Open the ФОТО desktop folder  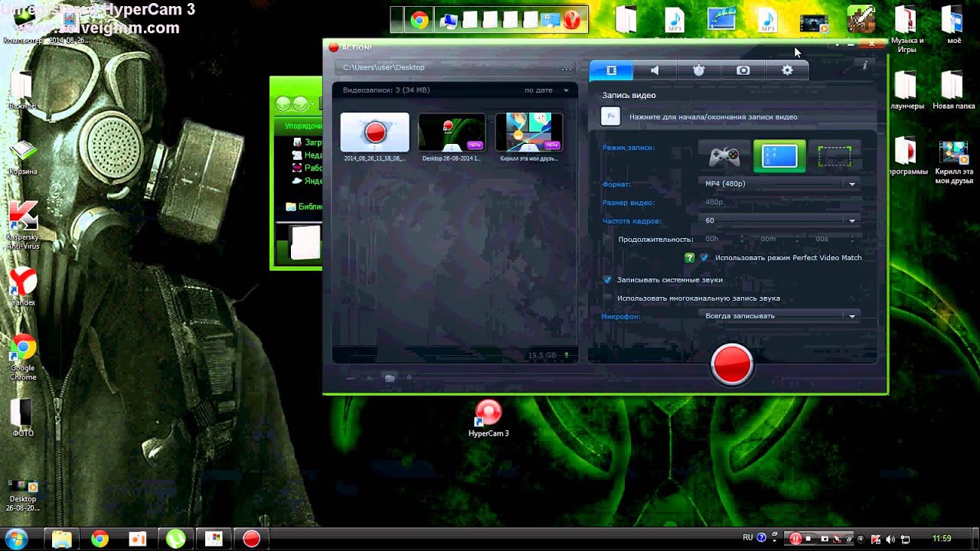[23, 418]
